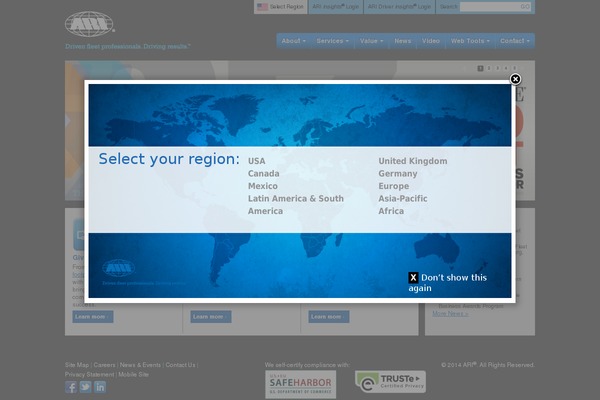Open the Facebook icon in footer
The width and height of the screenshot is (600, 400).
(71, 387)
